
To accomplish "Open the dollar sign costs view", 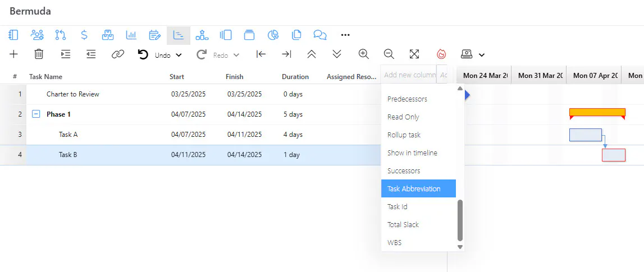I will (x=84, y=35).
